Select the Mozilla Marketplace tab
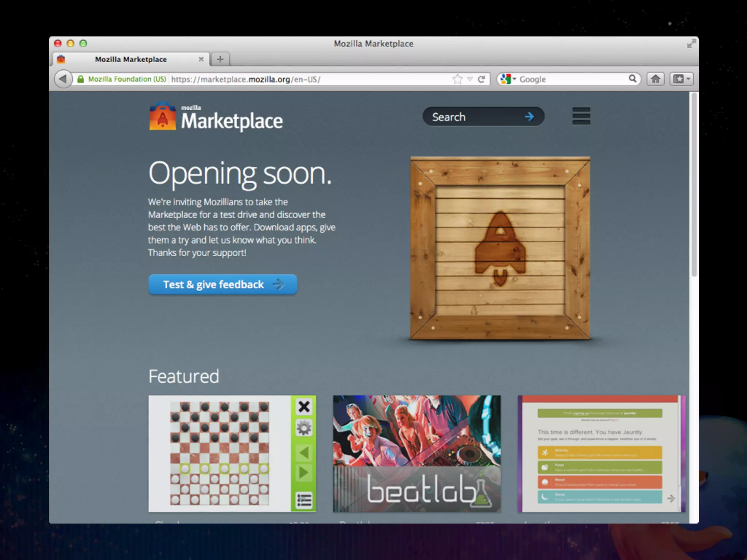747x560 pixels. 131,59
